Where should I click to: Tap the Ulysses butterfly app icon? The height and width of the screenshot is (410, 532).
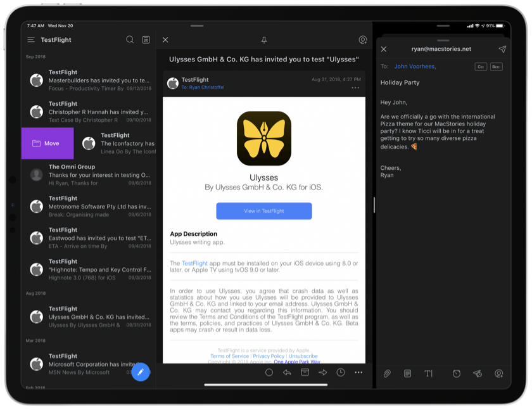(x=264, y=139)
